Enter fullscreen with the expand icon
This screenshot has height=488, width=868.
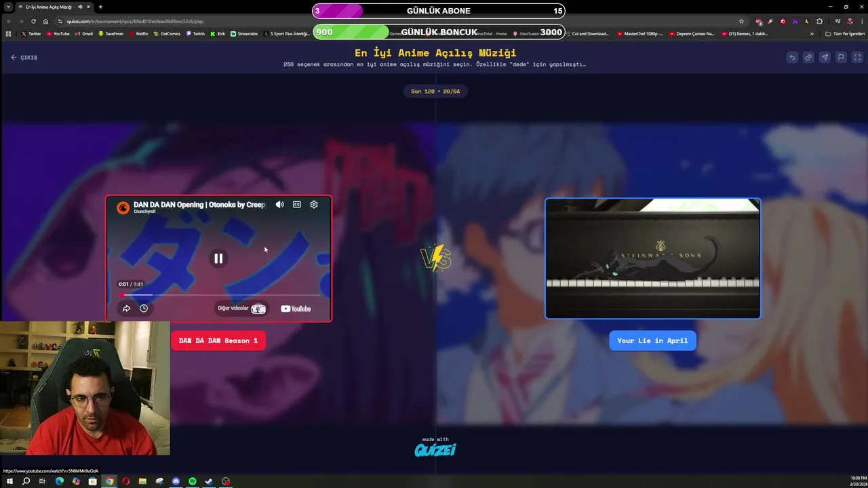pyautogui.click(x=857, y=58)
